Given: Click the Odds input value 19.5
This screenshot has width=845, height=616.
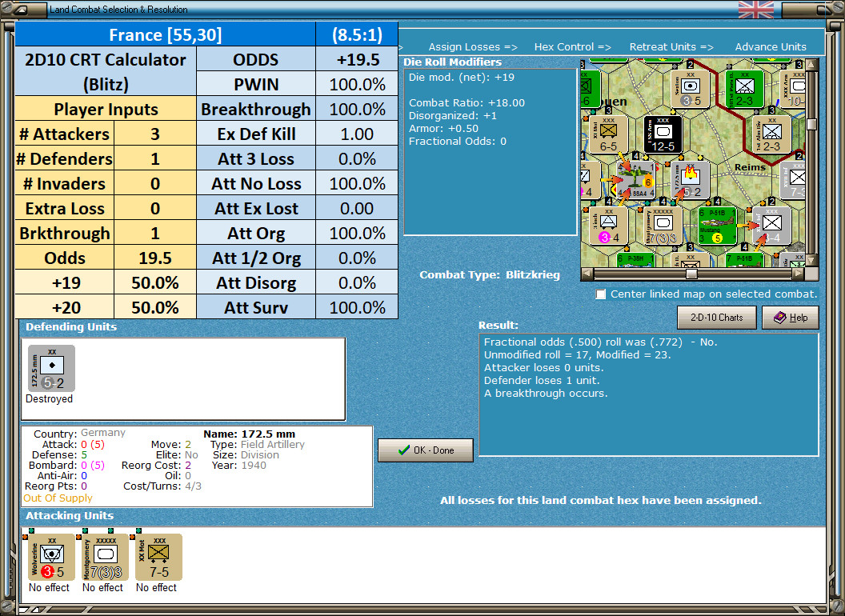Looking at the screenshot, I should coord(155,258).
